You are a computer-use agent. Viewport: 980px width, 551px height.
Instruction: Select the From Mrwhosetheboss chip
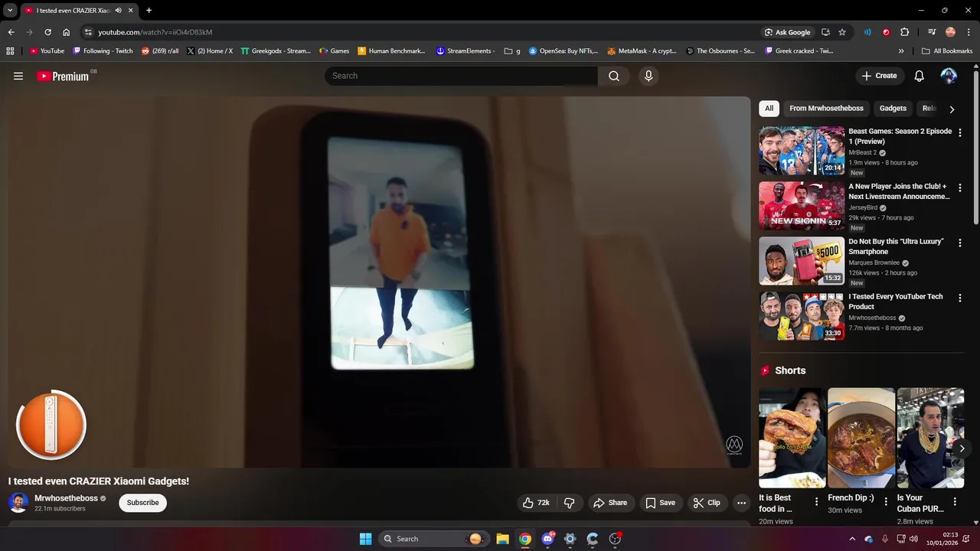click(x=826, y=109)
